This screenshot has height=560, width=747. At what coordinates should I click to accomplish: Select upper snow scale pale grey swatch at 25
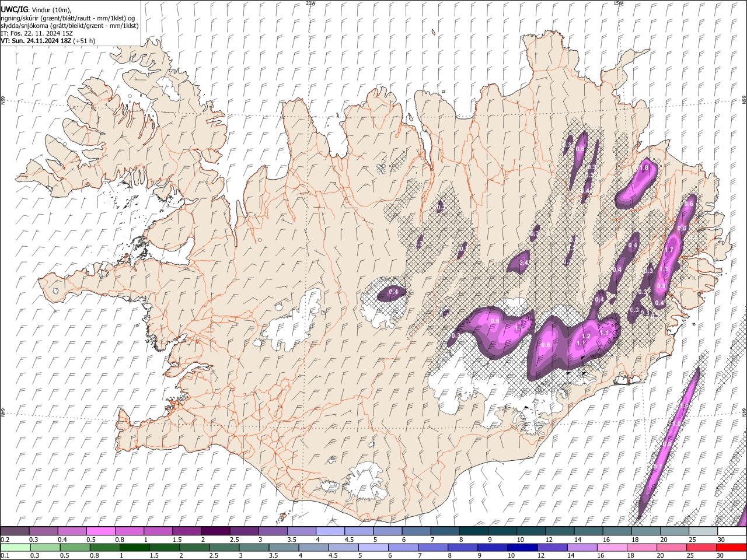(x=704, y=531)
